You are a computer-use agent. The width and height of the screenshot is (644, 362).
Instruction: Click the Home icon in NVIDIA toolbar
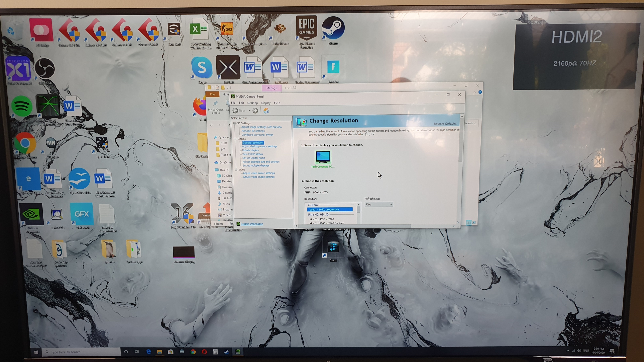(x=266, y=111)
